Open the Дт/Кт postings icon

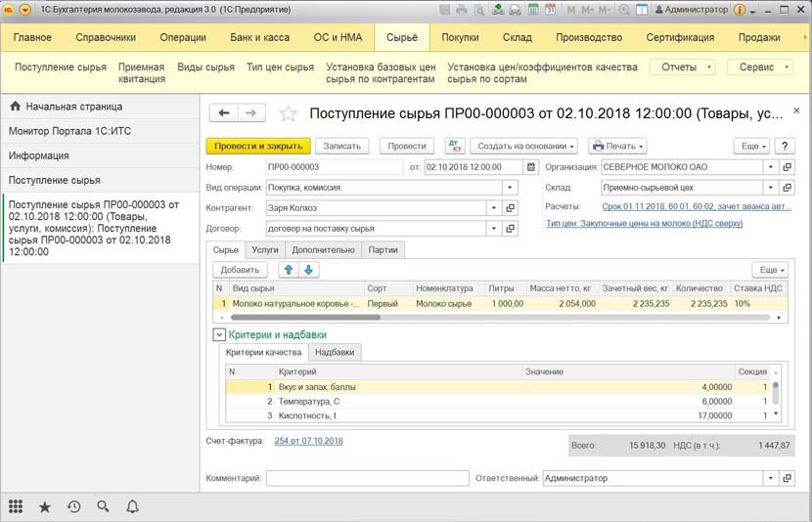(x=454, y=146)
